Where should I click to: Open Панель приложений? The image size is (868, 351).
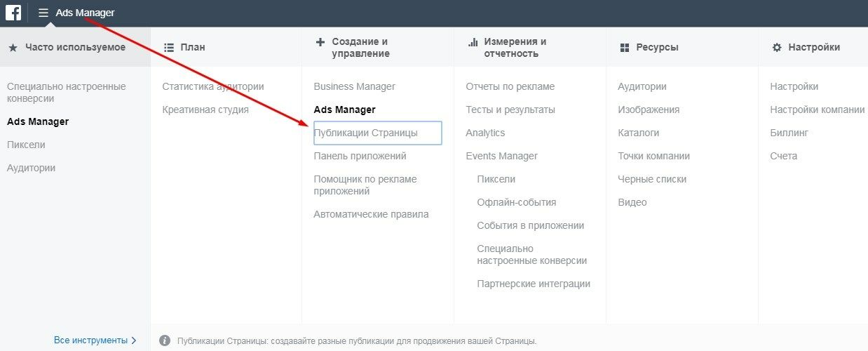click(360, 156)
